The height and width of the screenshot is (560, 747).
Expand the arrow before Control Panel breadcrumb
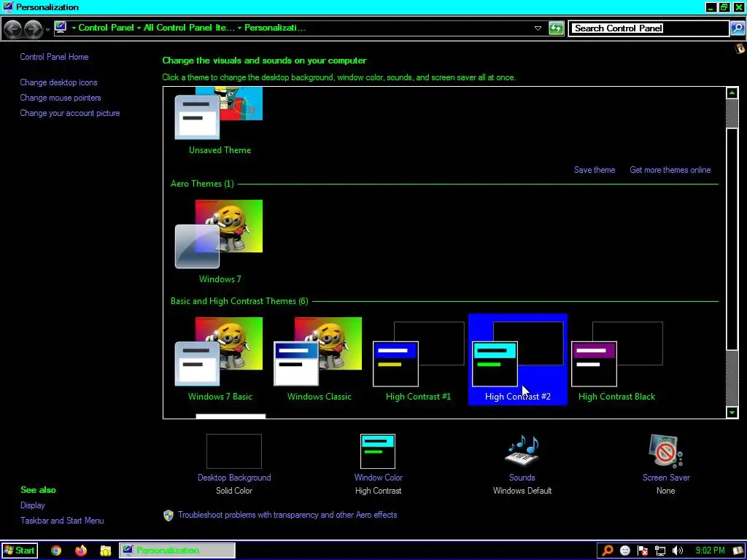(74, 28)
